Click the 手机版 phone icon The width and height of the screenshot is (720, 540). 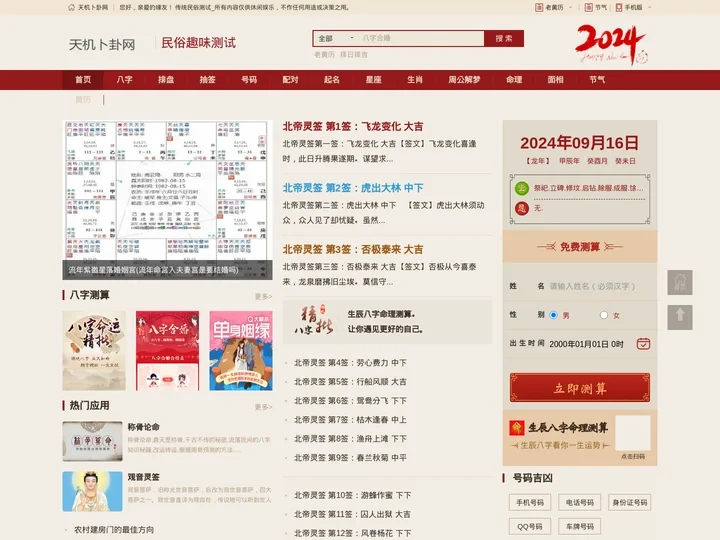coord(619,7)
